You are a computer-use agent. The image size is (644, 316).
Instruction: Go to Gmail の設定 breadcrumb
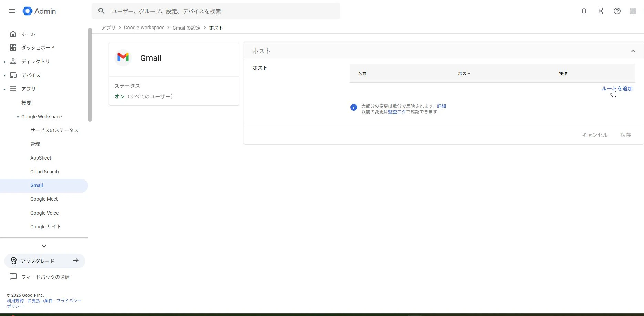click(x=186, y=28)
